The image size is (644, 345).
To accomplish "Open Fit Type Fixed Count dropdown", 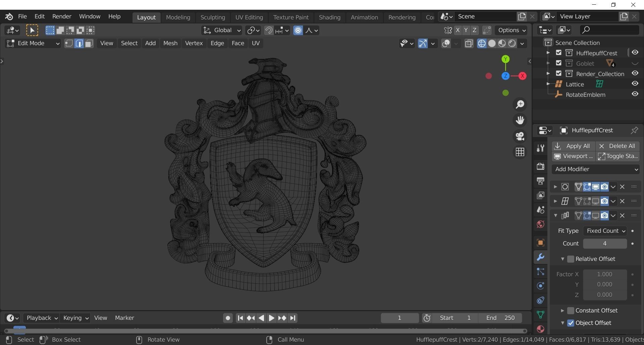I will click(x=605, y=231).
